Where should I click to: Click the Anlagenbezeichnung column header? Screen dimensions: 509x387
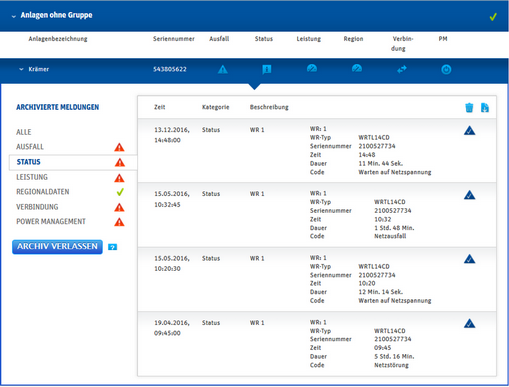[x=58, y=39]
